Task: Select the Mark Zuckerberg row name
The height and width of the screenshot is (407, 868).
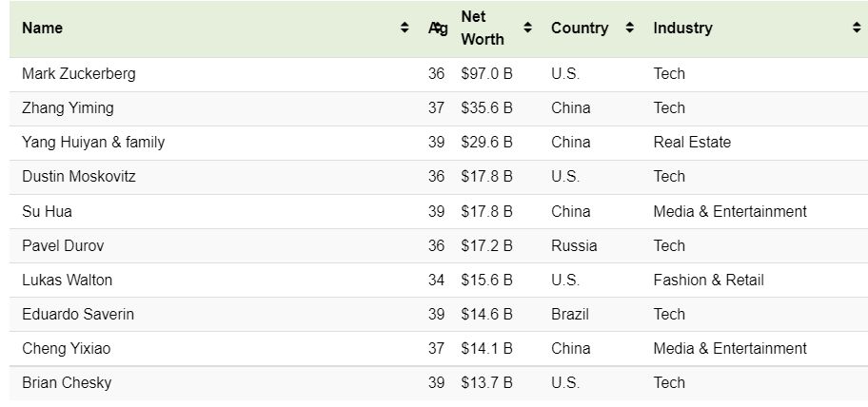Action: (x=79, y=73)
